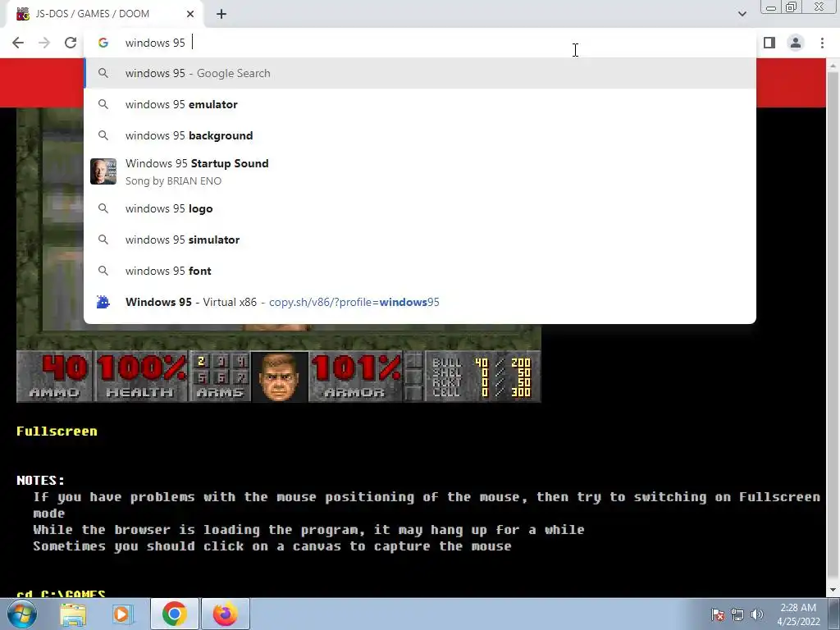Image resolution: width=840 pixels, height=630 pixels.
Task: Select the JS-DOS / GAMES / DOOM tab
Action: (x=104, y=14)
